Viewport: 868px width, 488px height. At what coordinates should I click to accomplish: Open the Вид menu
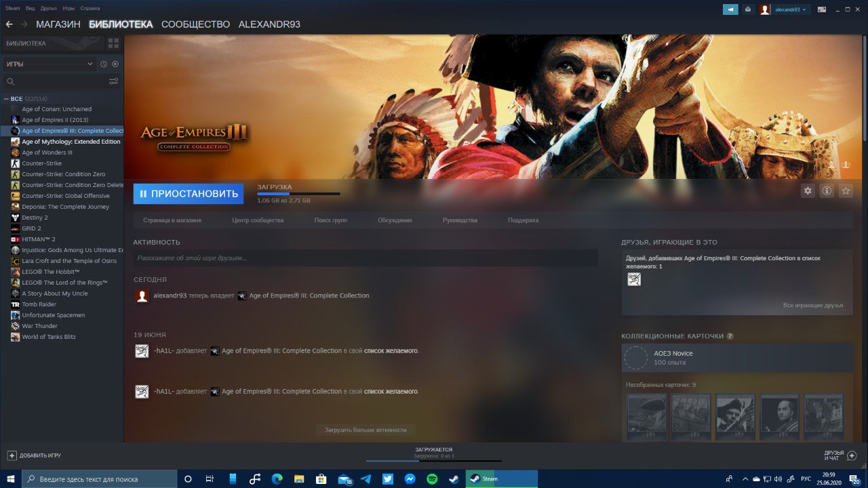[x=31, y=8]
